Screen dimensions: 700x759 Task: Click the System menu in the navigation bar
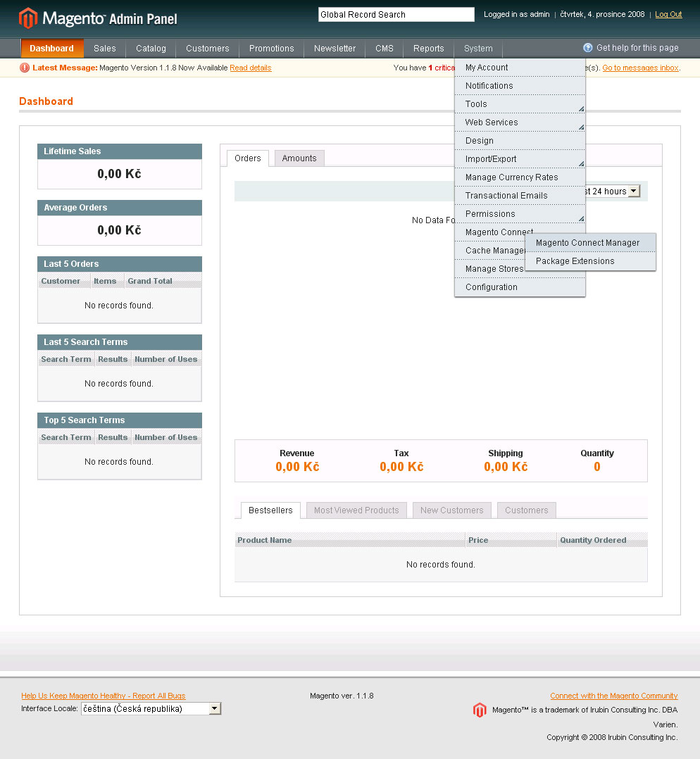(478, 49)
